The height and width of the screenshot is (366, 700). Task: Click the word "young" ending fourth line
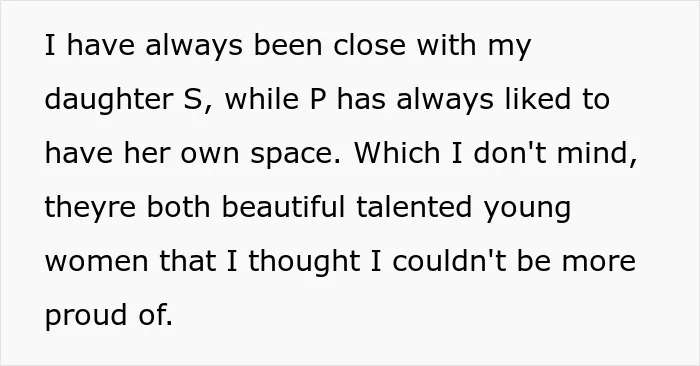click(x=527, y=210)
